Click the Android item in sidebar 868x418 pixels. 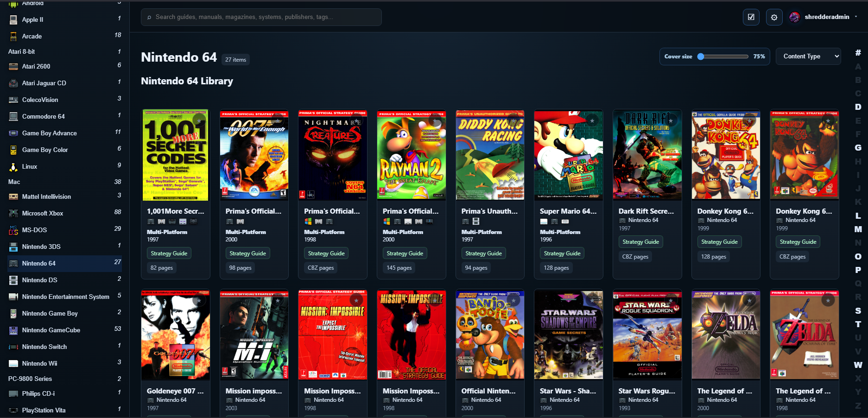[x=65, y=3]
